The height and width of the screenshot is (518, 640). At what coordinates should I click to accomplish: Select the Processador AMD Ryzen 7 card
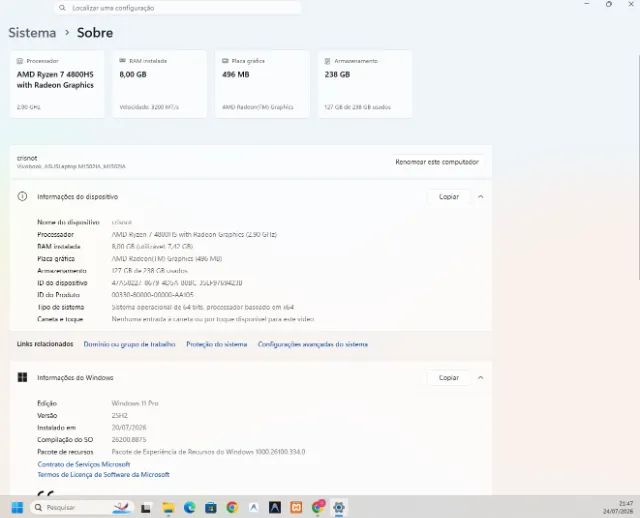pyautogui.click(x=57, y=84)
